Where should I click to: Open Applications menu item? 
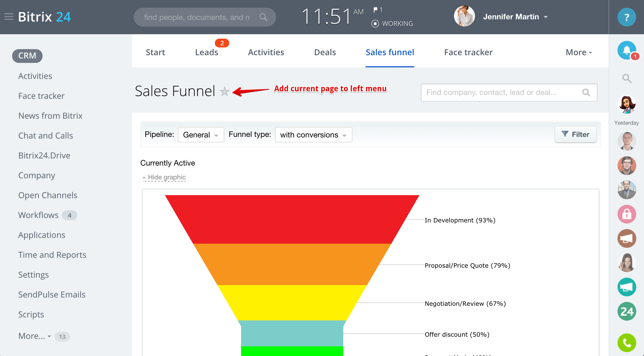(42, 235)
